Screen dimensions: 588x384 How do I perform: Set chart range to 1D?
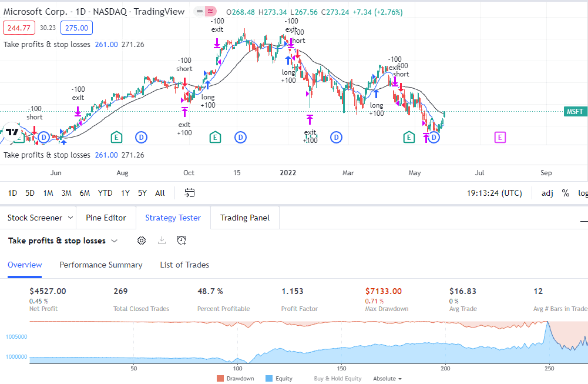(x=12, y=193)
